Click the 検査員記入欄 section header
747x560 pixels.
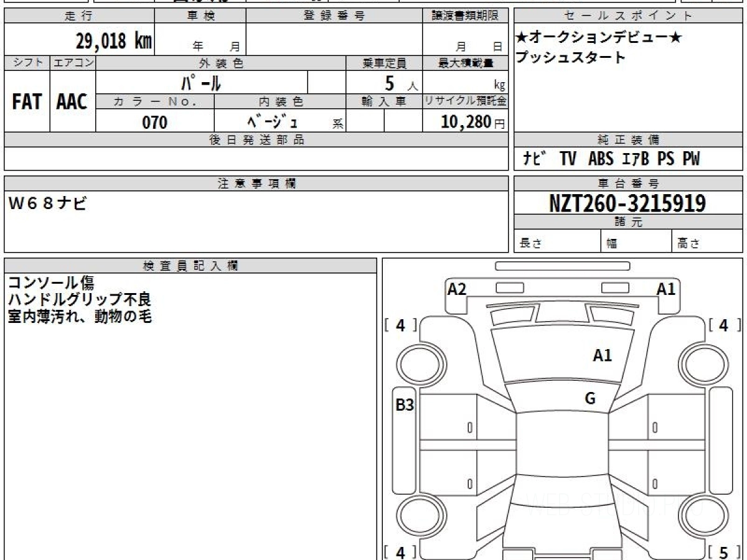point(190,266)
